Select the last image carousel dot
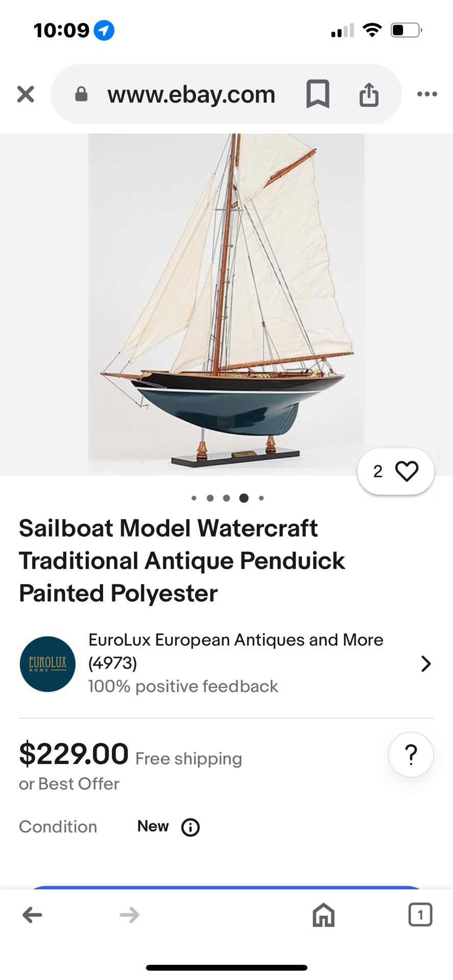The width and height of the screenshot is (453, 980). point(261,498)
